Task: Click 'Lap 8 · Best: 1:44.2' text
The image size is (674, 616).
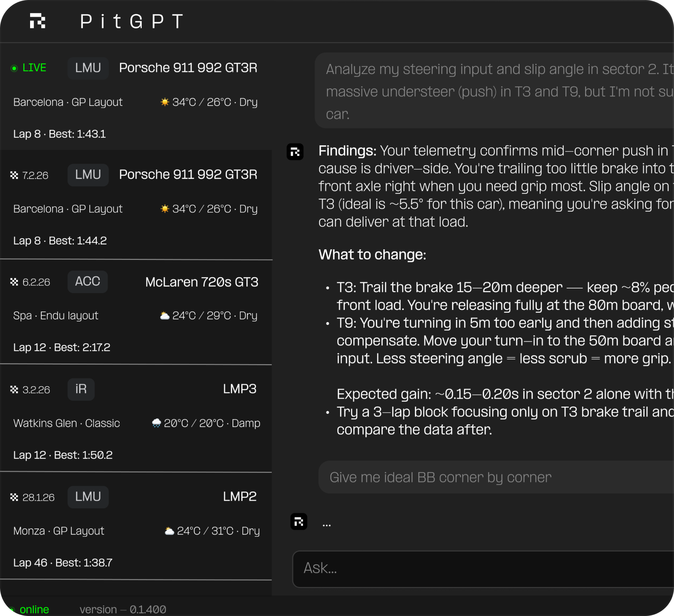Action: (x=60, y=241)
